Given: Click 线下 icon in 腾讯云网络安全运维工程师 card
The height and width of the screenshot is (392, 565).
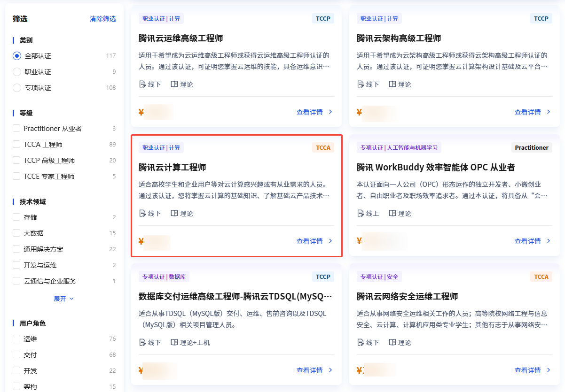Looking at the screenshot, I should (361, 343).
